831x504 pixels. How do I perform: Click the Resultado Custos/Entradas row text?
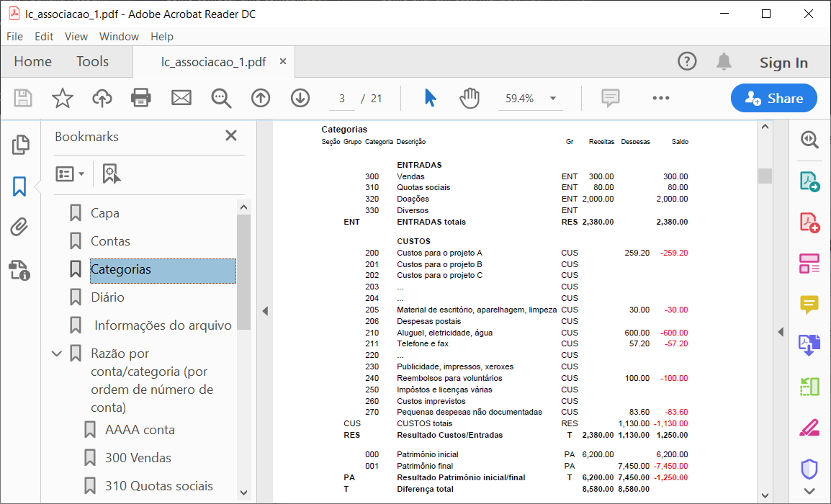pos(450,435)
